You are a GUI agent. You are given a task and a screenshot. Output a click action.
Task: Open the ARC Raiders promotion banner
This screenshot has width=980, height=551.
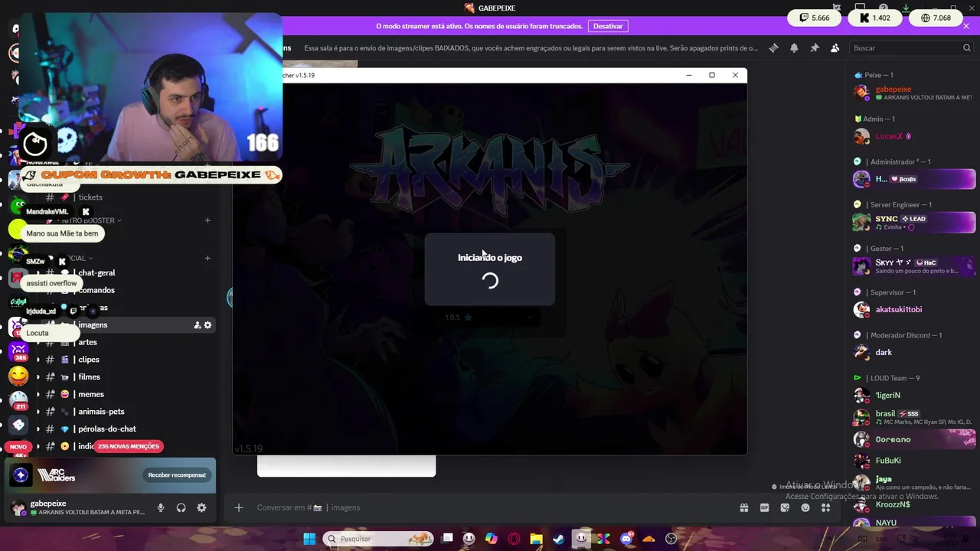(x=109, y=475)
